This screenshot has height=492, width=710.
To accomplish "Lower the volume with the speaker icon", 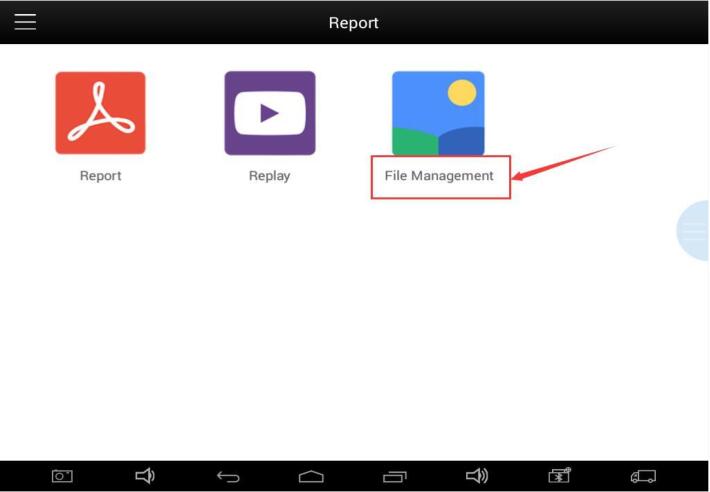I will click(x=145, y=476).
